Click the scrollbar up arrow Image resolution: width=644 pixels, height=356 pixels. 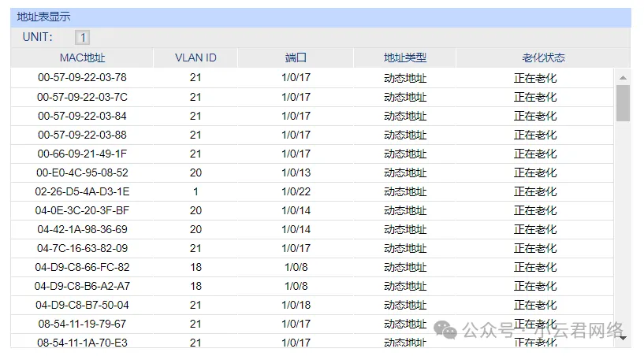click(623, 77)
